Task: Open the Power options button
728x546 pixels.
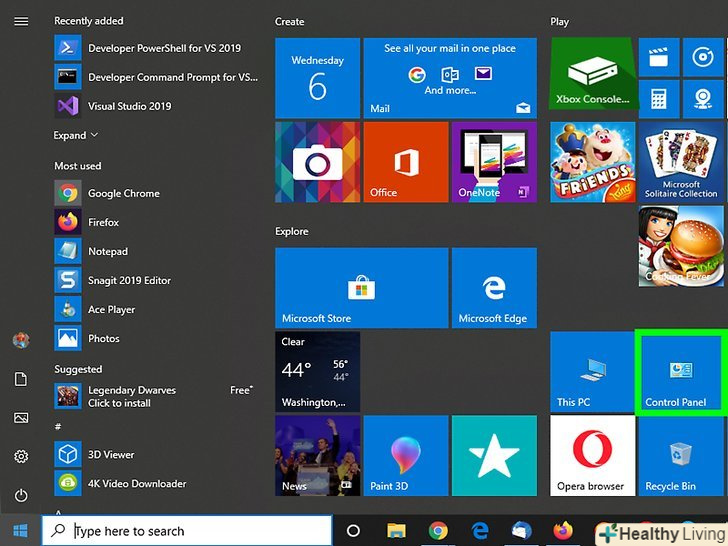Action: 21,495
